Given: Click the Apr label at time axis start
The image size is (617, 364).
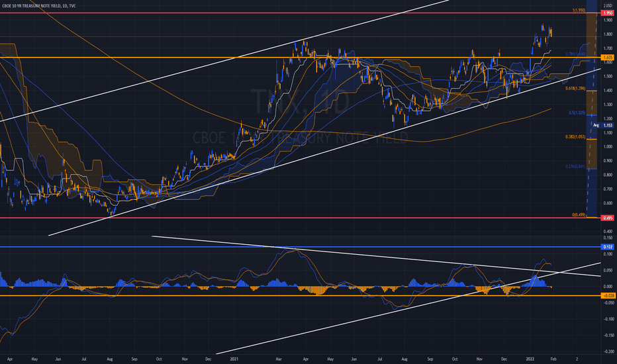Looking at the screenshot, I should (x=10, y=359).
